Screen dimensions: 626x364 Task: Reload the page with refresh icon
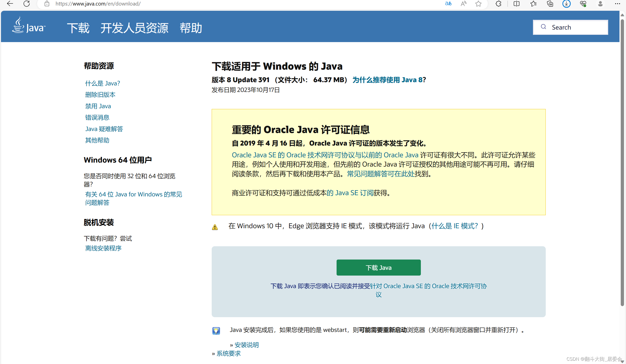(x=27, y=4)
